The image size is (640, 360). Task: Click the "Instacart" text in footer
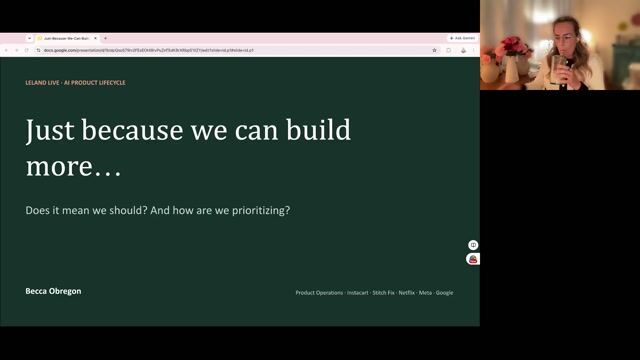358,293
